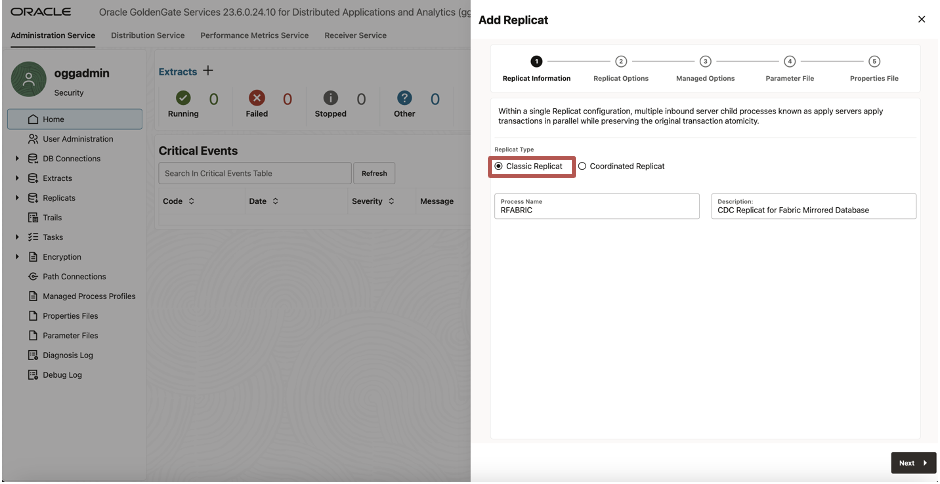Click the Stopped info status icon
The width and height of the screenshot is (940, 484).
coord(331,99)
